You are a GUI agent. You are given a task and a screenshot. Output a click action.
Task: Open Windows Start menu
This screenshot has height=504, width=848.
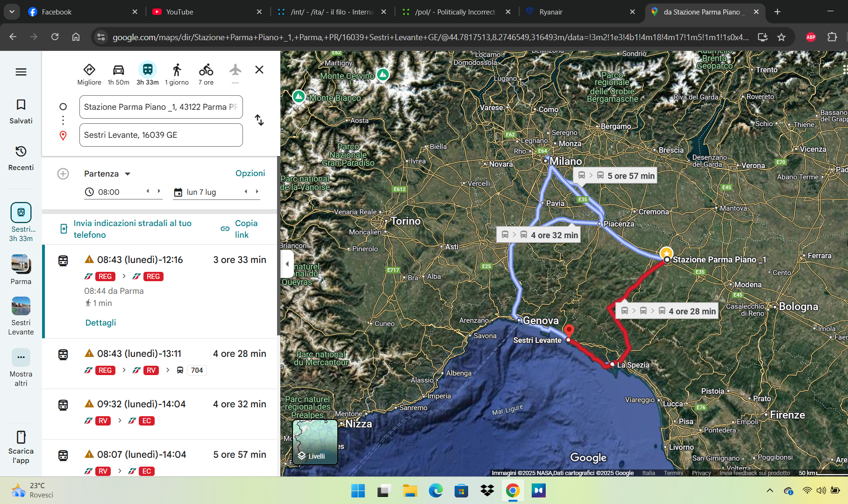coord(358,490)
